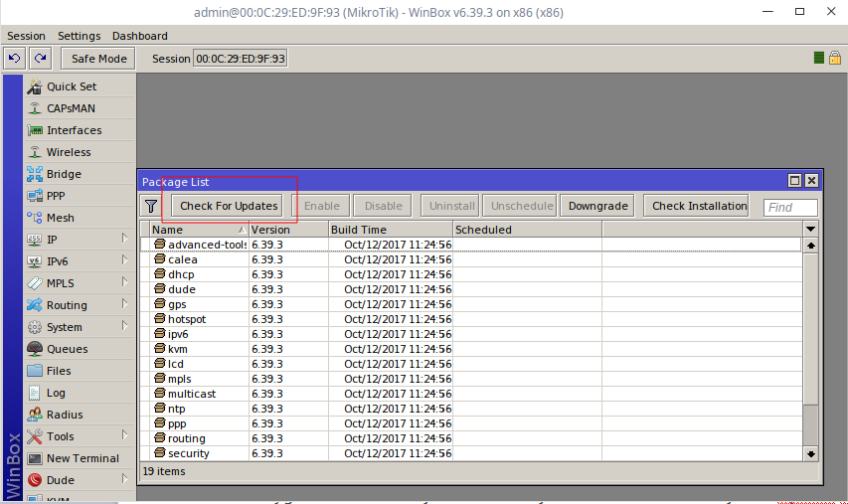This screenshot has width=848, height=504.
Task: Open Mesh from sidebar
Action: [80, 218]
